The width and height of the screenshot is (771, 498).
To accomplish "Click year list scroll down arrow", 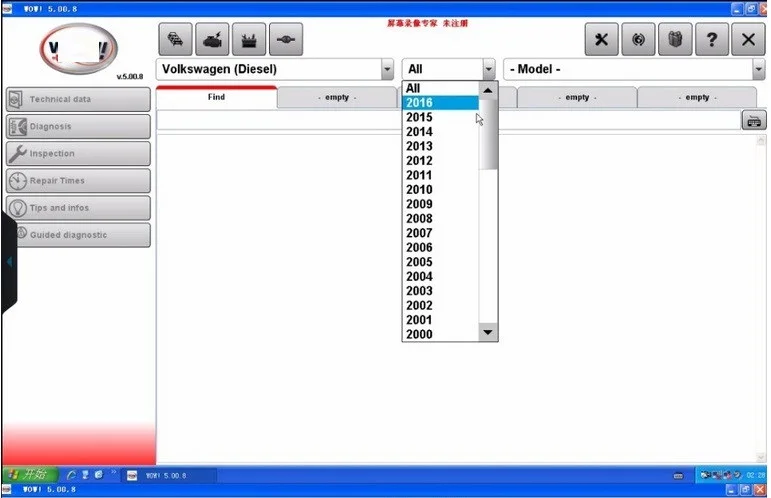I will (488, 332).
